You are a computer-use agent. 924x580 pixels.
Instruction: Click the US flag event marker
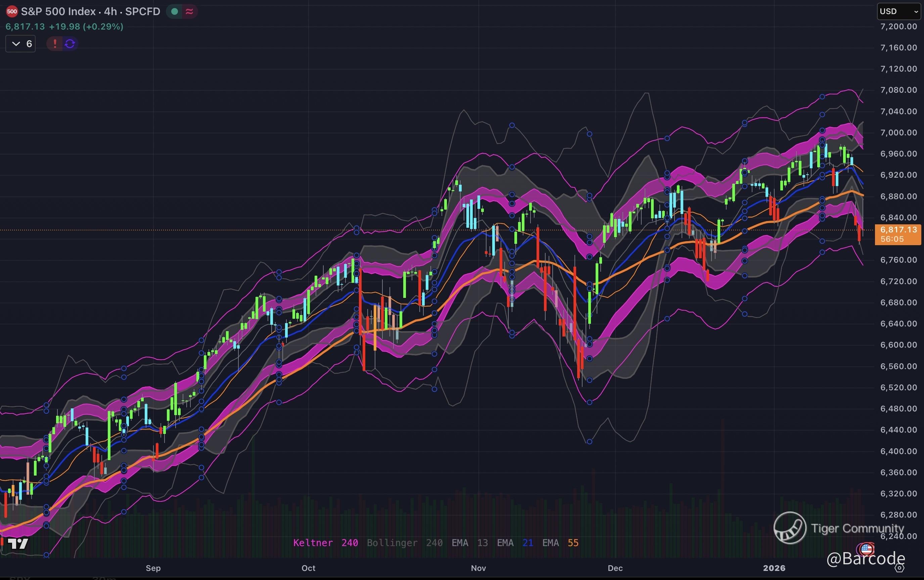pos(867,549)
